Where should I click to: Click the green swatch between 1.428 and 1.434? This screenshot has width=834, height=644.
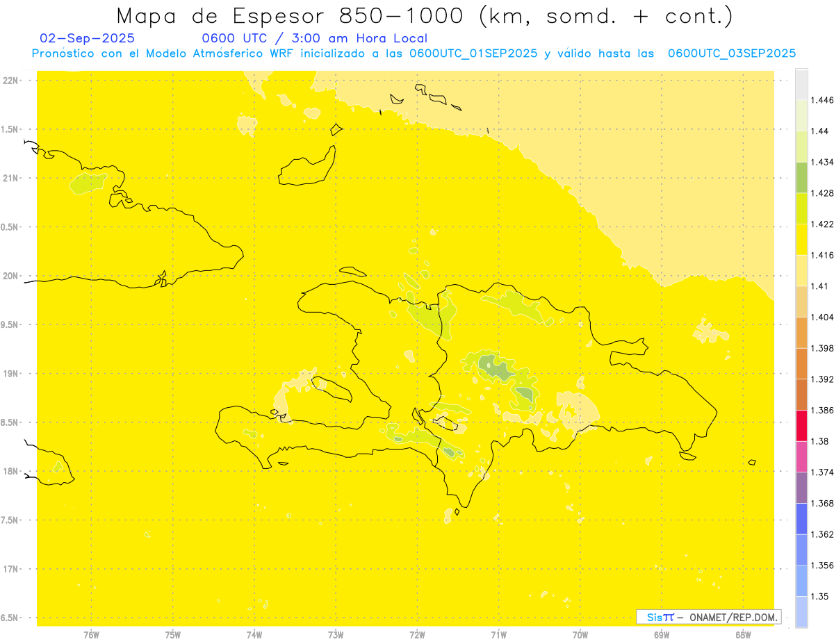pos(801,177)
